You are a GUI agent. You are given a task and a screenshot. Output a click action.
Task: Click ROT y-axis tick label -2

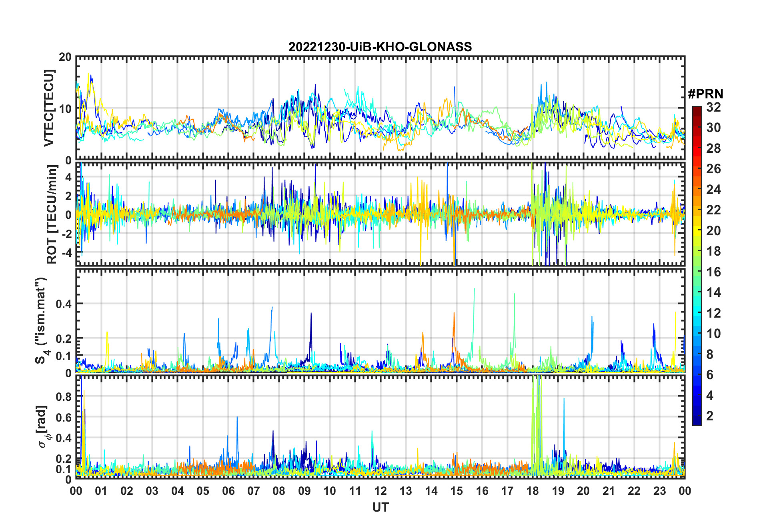pyautogui.click(x=66, y=234)
